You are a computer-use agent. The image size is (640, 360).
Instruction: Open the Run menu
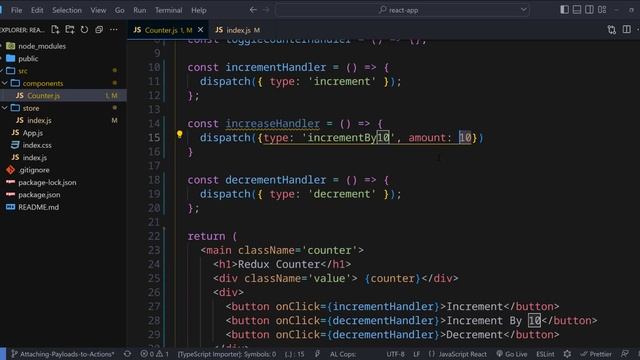pyautogui.click(x=139, y=10)
